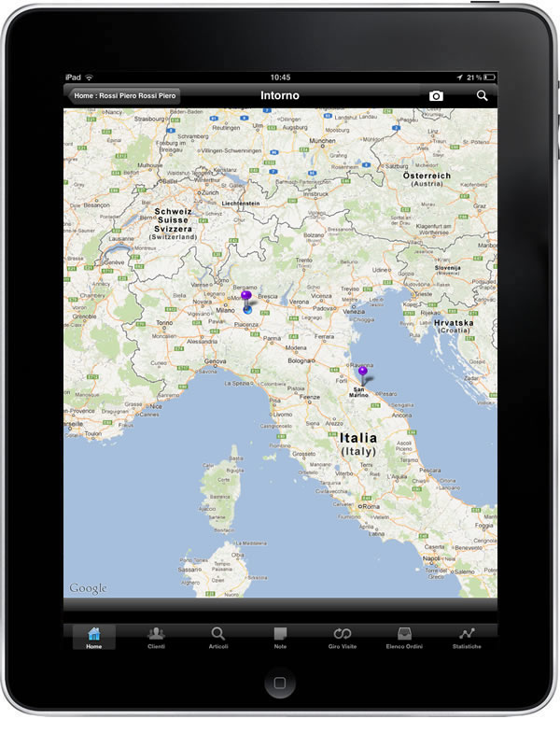Image resolution: width=560 pixels, height=747 pixels.
Task: Select the Home tab
Action: click(x=94, y=638)
